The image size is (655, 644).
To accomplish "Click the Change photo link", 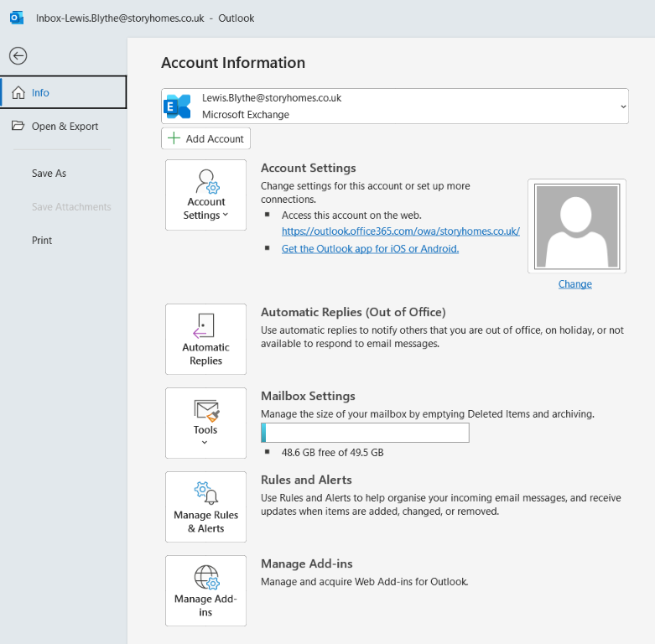I will coord(575,284).
